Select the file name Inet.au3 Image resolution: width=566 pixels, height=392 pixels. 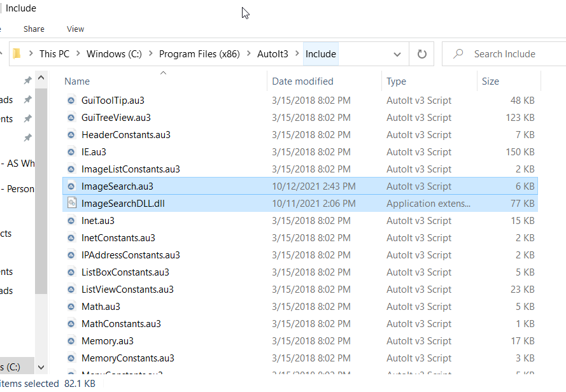pyautogui.click(x=98, y=221)
